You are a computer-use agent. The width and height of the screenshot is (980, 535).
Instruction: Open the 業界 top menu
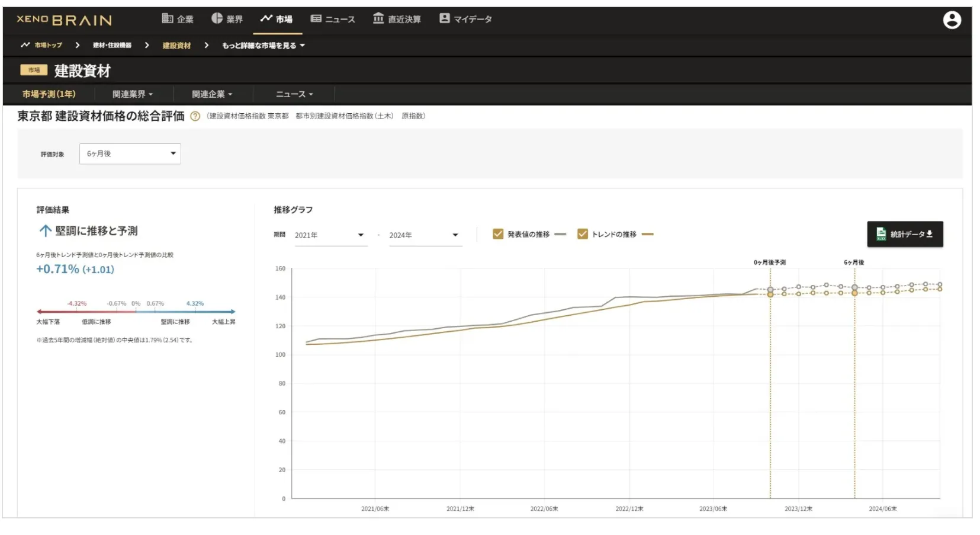[x=227, y=19]
